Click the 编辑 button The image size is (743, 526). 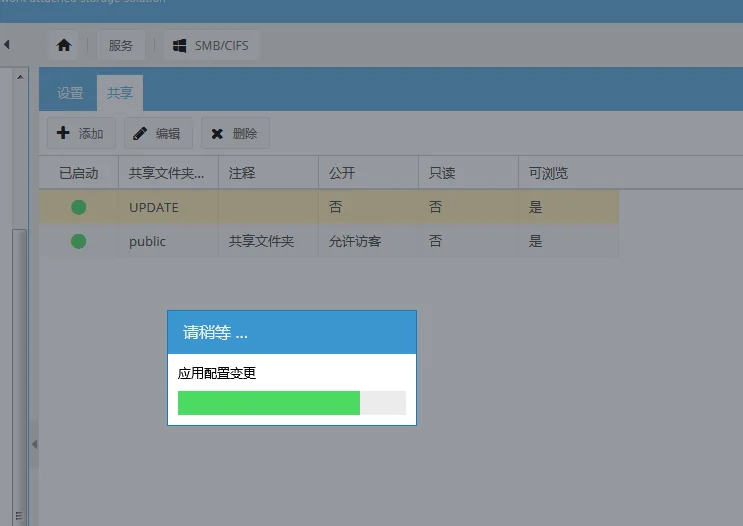158,133
